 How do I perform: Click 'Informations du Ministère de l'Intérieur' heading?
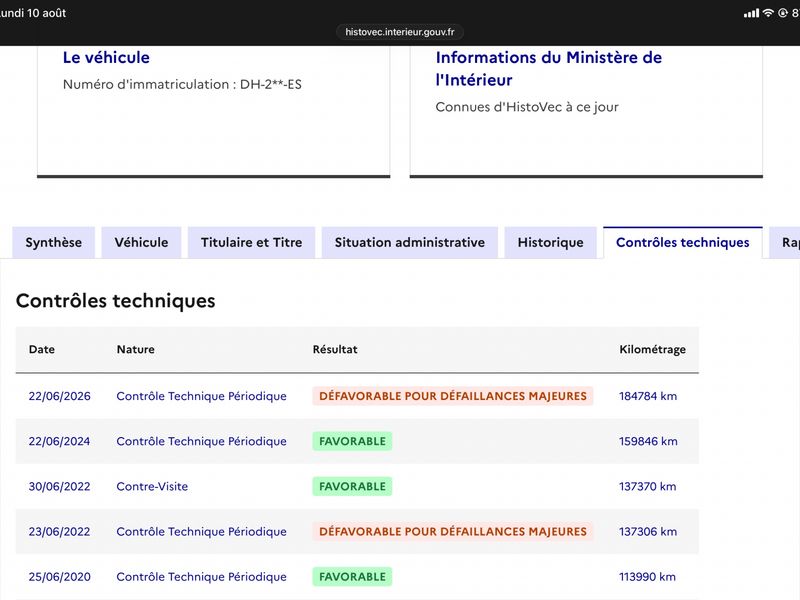(548, 68)
